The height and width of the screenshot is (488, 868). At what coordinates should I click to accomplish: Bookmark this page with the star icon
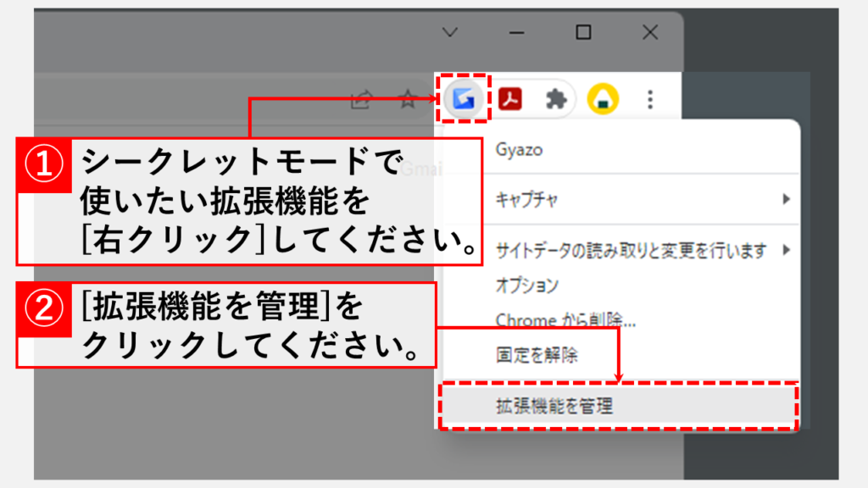tap(408, 100)
